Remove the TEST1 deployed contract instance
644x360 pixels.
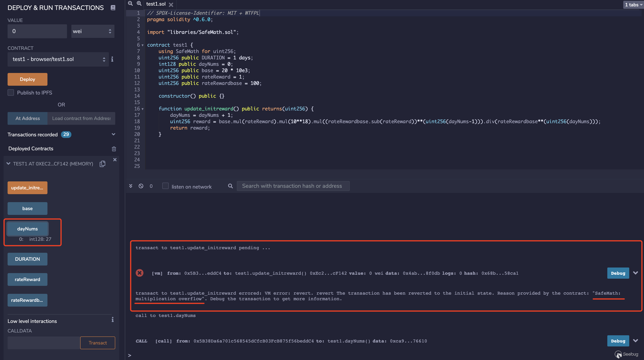coord(115,160)
